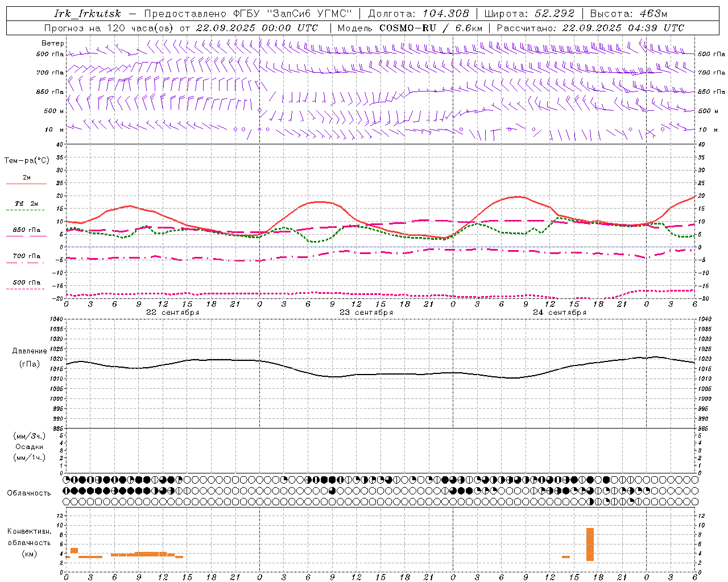
Task: Click the "Тем-ра(°C)" temperature panel label
Action: tap(27, 161)
